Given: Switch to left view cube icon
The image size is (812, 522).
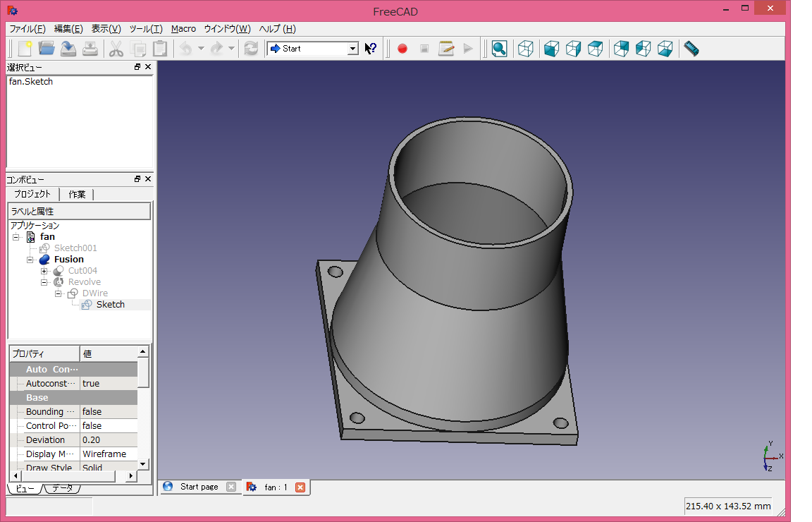Looking at the screenshot, I should (x=643, y=49).
